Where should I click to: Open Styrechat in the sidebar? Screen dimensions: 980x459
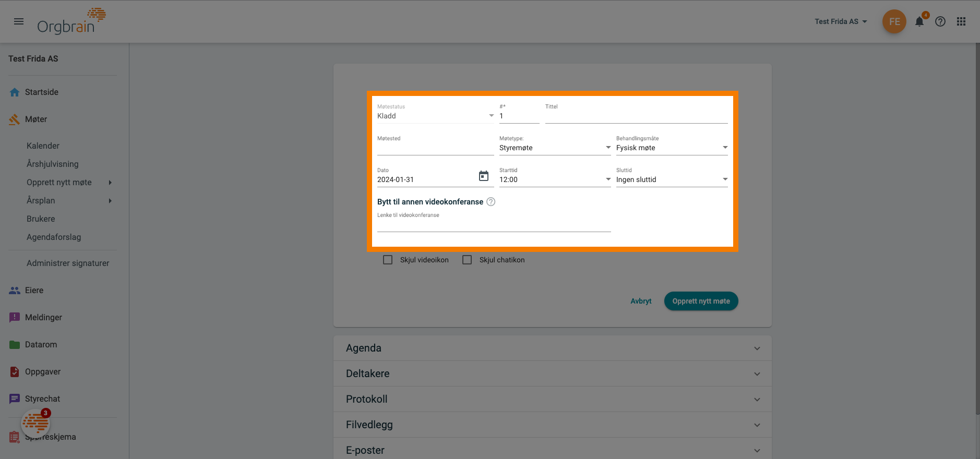click(42, 399)
